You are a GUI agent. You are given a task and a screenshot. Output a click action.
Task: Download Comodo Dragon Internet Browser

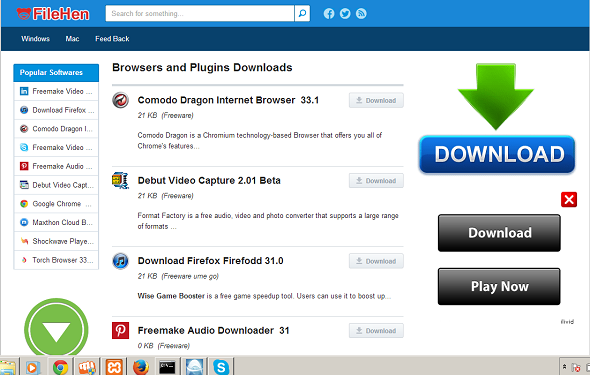376,100
